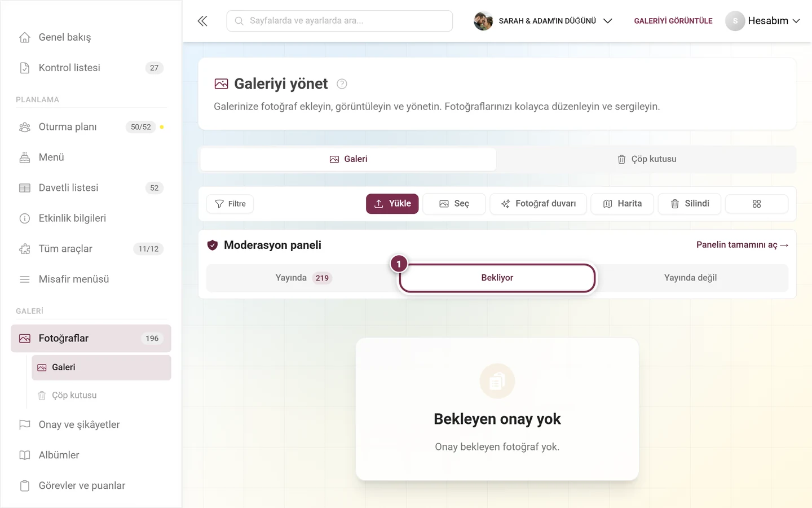The image size is (812, 508).
Task: Open Misafir menüsü
Action: (x=91, y=279)
